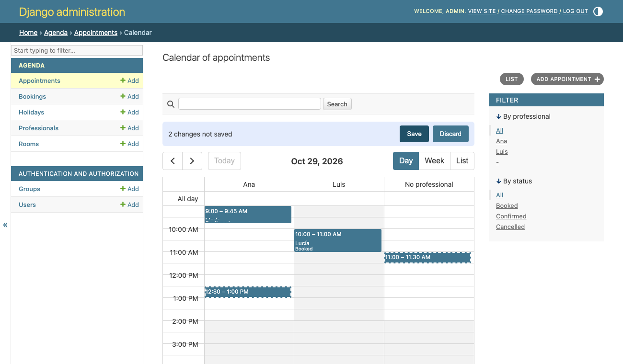Click the Search button
This screenshot has height=364, width=623.
tap(337, 104)
